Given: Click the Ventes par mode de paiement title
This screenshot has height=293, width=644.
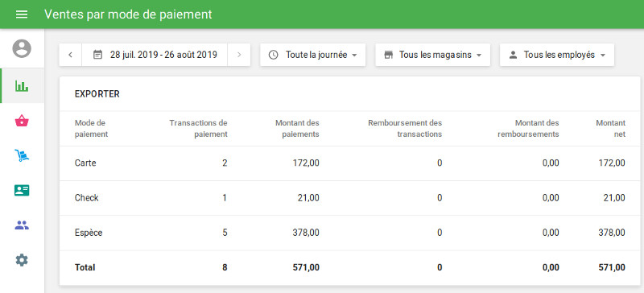Looking at the screenshot, I should [x=128, y=14].
